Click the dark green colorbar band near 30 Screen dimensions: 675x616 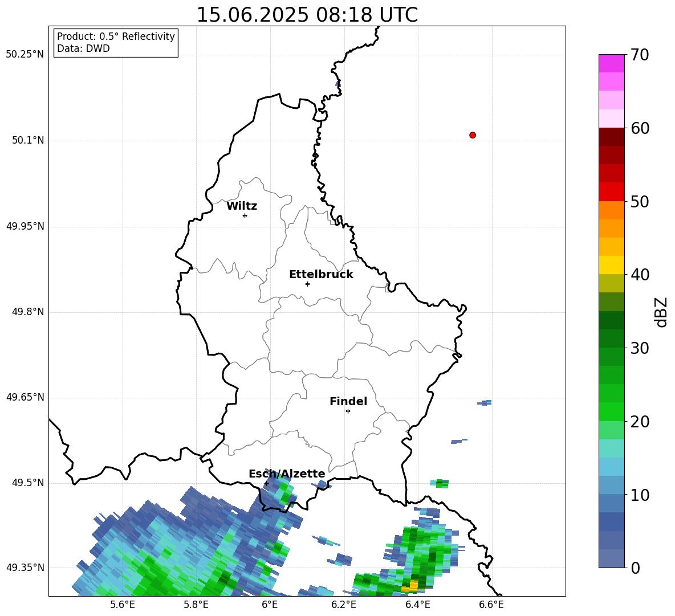coord(611,338)
